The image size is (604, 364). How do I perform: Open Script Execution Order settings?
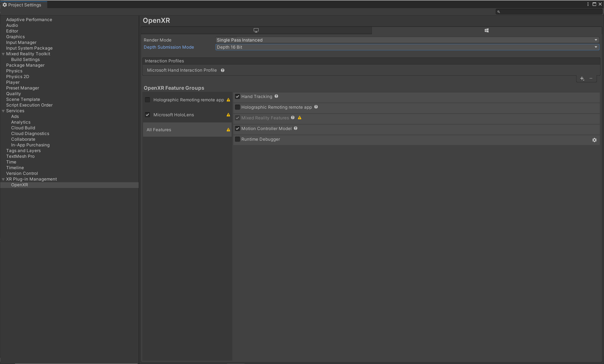[x=29, y=105]
